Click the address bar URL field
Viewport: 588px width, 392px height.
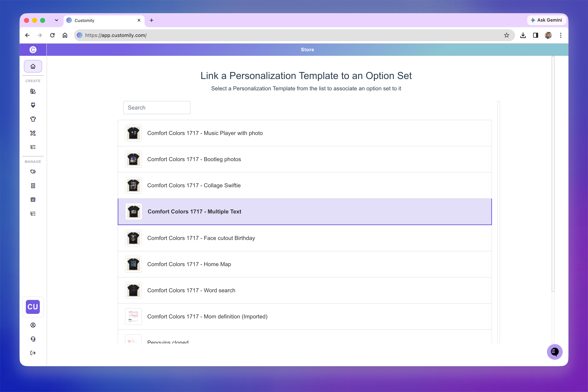[x=294, y=35]
